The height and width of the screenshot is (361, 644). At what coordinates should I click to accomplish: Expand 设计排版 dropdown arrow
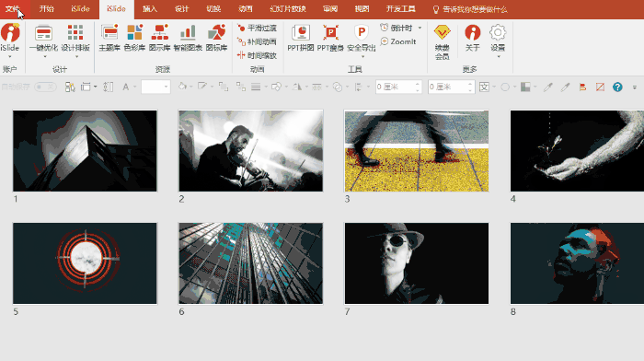[76, 57]
